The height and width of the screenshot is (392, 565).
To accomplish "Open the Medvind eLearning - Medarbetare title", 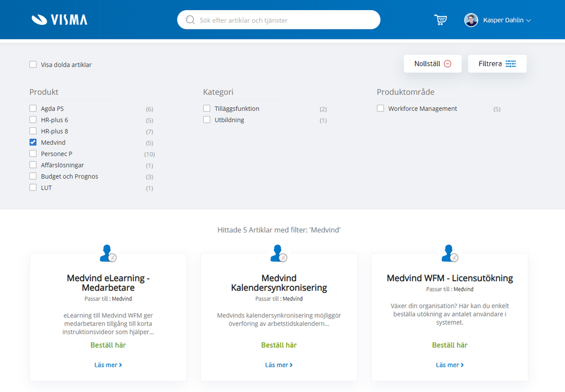I will pyautogui.click(x=108, y=283).
